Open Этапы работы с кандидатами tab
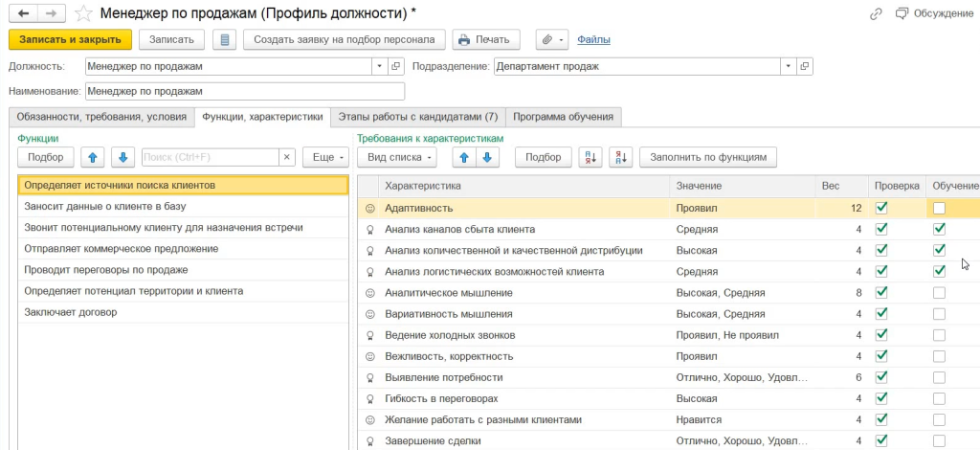 416,117
